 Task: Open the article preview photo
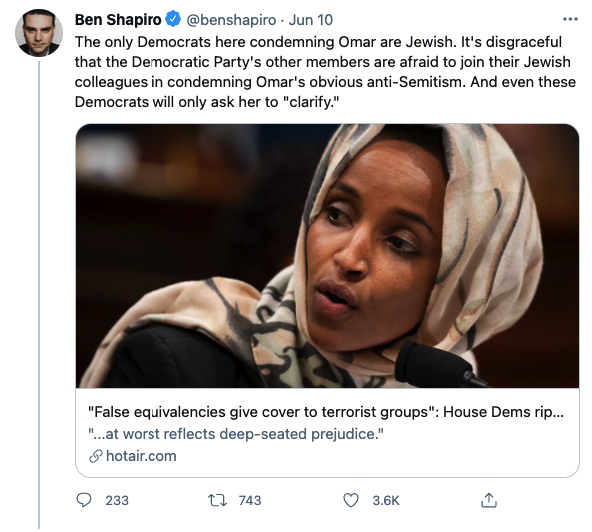[x=327, y=256]
